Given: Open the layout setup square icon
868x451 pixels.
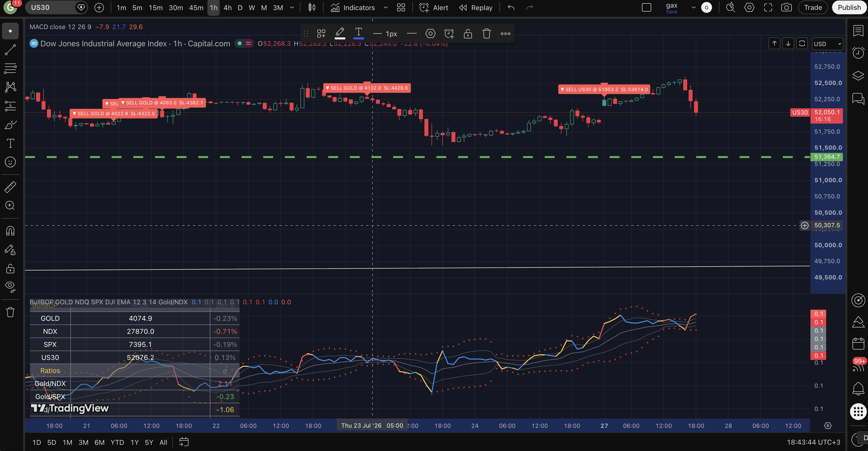Looking at the screenshot, I should point(647,7).
